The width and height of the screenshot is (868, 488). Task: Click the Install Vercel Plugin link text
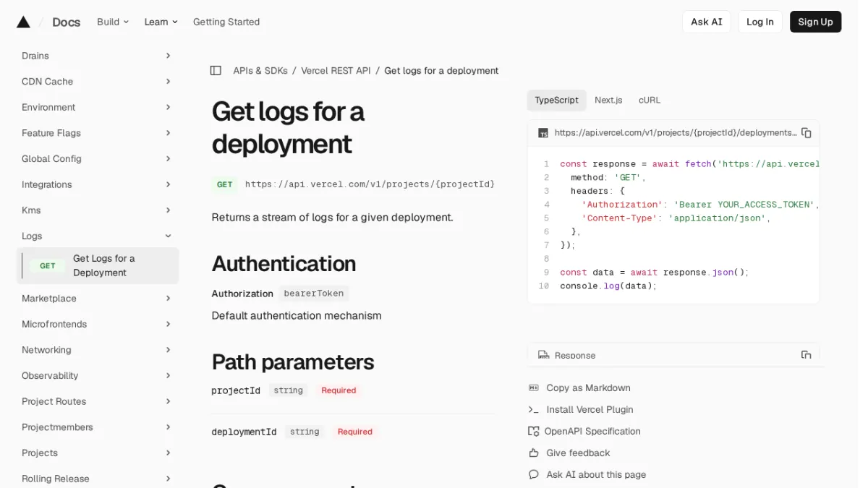click(x=590, y=409)
